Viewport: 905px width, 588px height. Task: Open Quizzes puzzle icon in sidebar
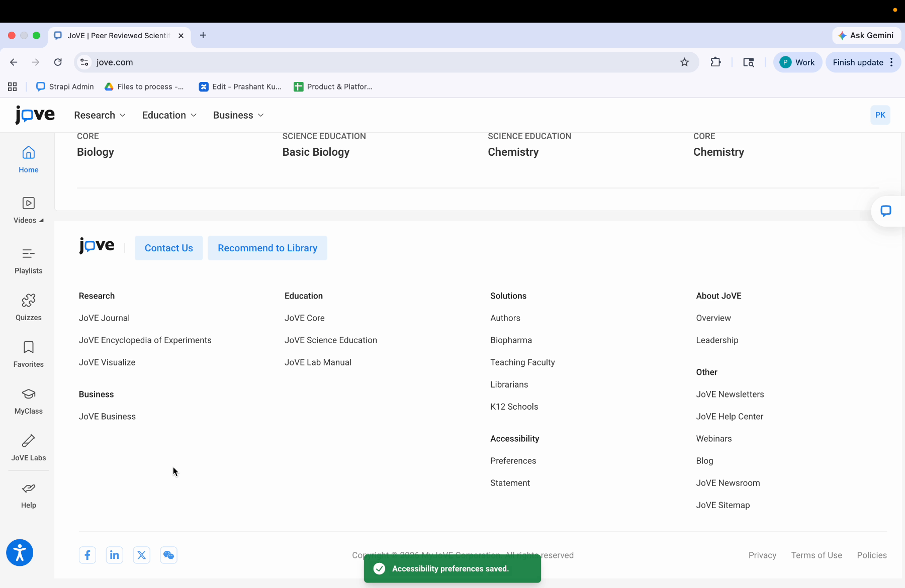click(29, 301)
